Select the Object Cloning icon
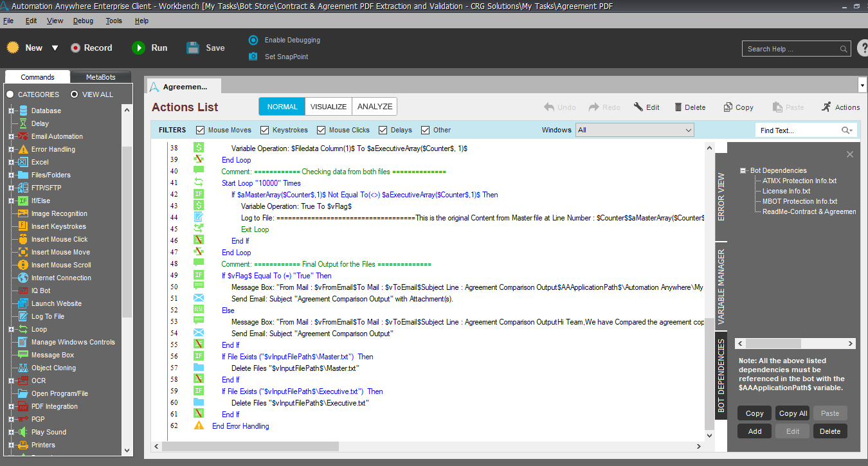 [23, 368]
